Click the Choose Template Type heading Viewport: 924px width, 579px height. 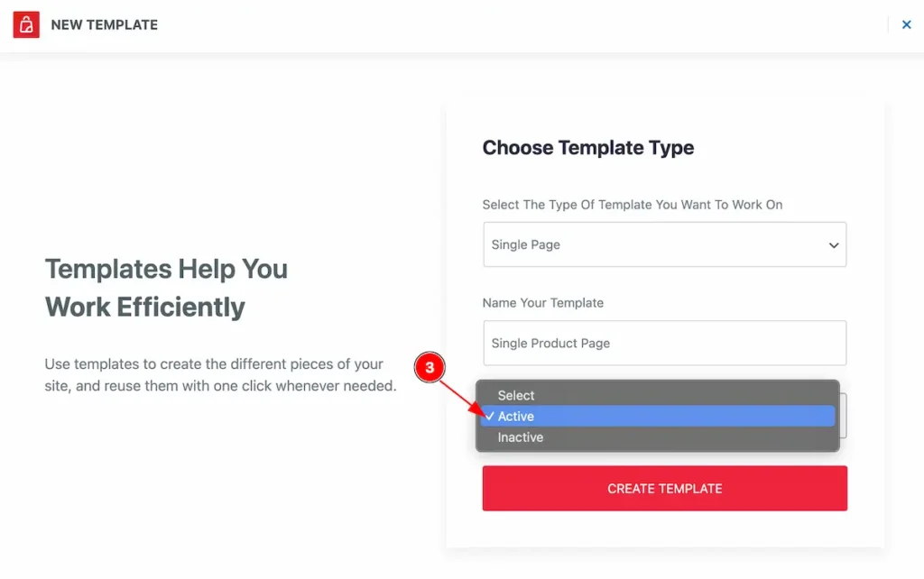tap(587, 148)
